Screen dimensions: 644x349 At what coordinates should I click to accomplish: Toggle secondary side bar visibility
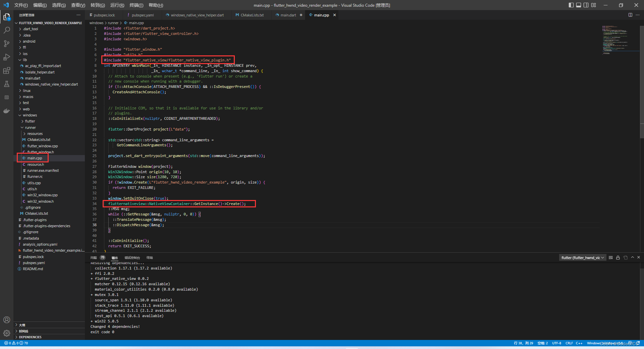(x=586, y=5)
